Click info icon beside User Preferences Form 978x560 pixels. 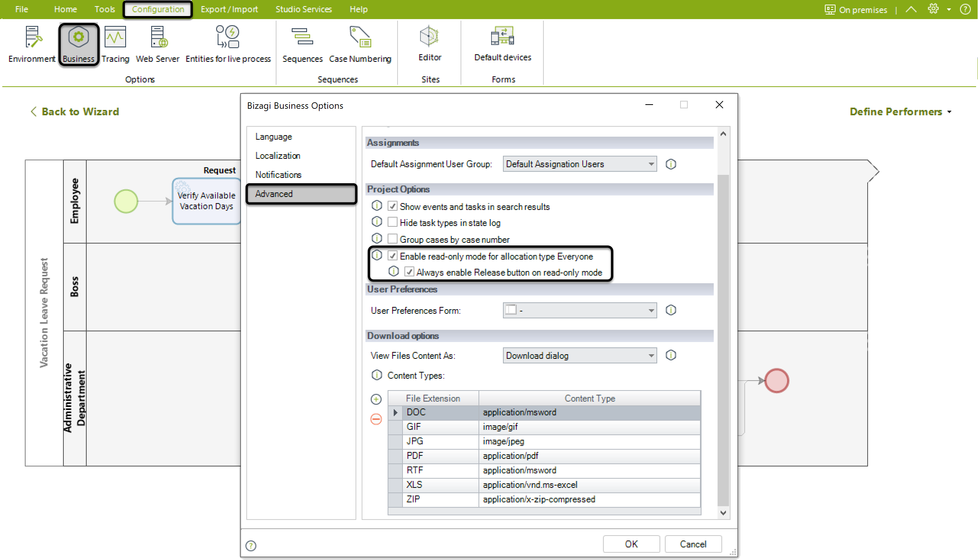[x=671, y=310]
